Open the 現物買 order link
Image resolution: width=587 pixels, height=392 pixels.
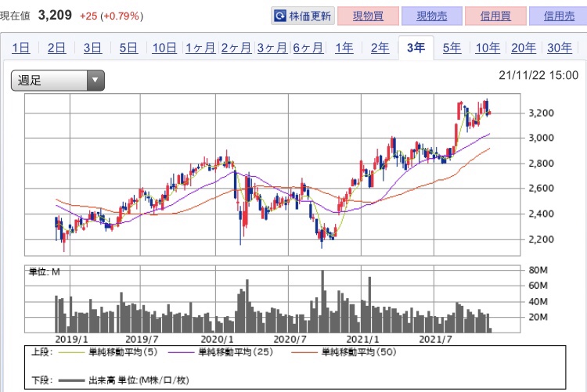tap(368, 16)
